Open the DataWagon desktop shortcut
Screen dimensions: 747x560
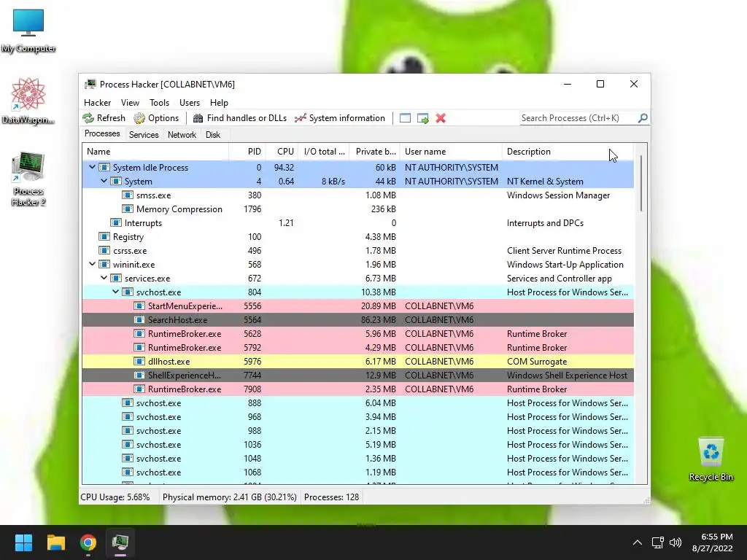(28, 101)
